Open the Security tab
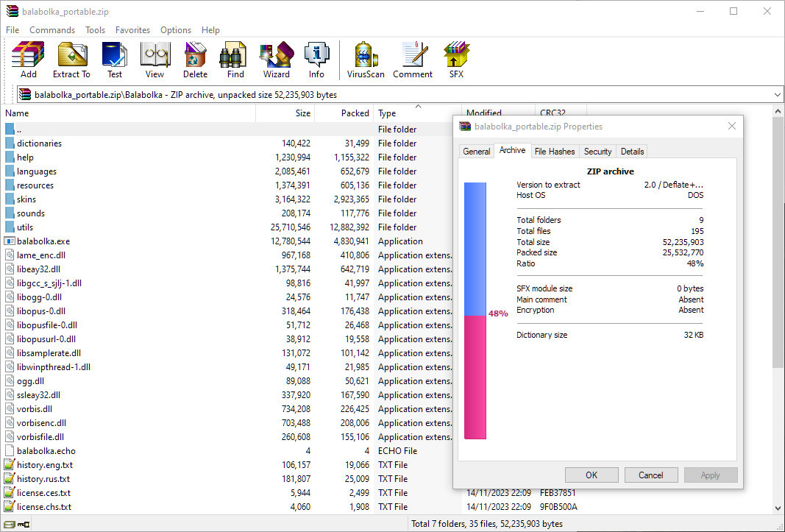Screen dimensions: 785x532 (x=597, y=152)
